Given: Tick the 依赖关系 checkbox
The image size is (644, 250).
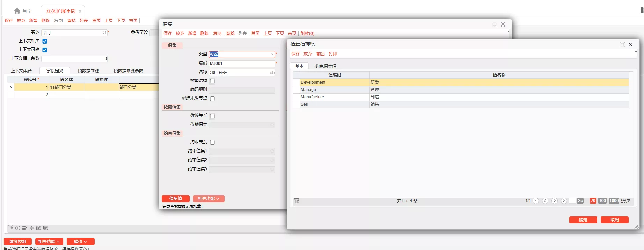Looking at the screenshot, I should [212, 116].
